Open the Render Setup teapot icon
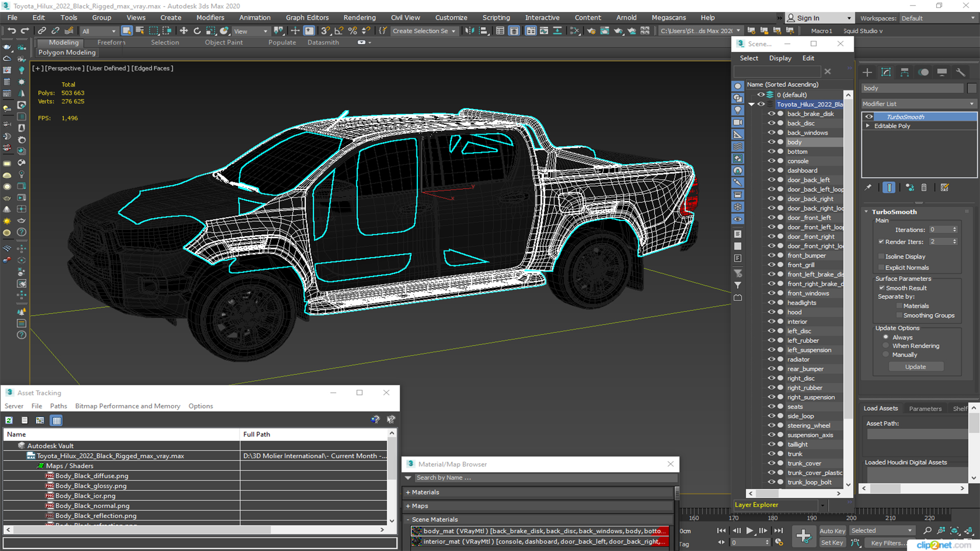Viewport: 980px width, 551px height. pos(591,31)
